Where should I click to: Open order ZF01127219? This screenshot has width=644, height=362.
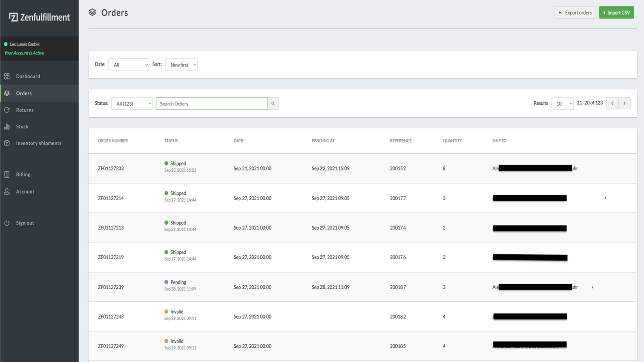click(x=111, y=257)
